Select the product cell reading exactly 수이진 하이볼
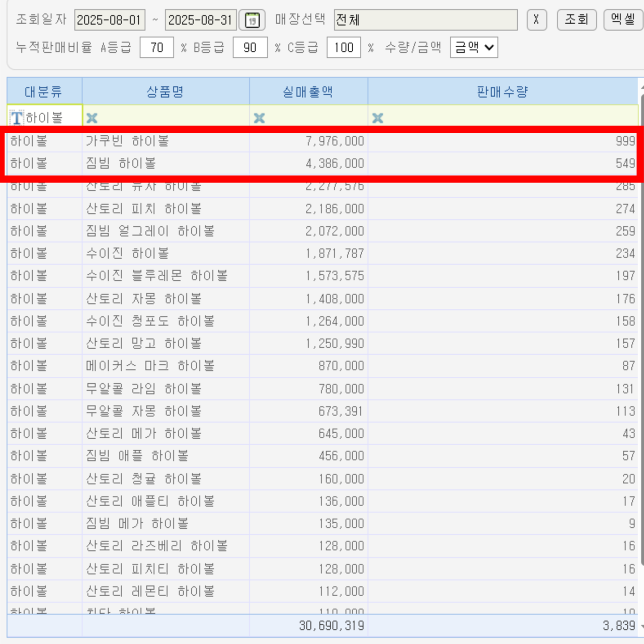This screenshot has height=644, width=644. pyautogui.click(x=127, y=254)
